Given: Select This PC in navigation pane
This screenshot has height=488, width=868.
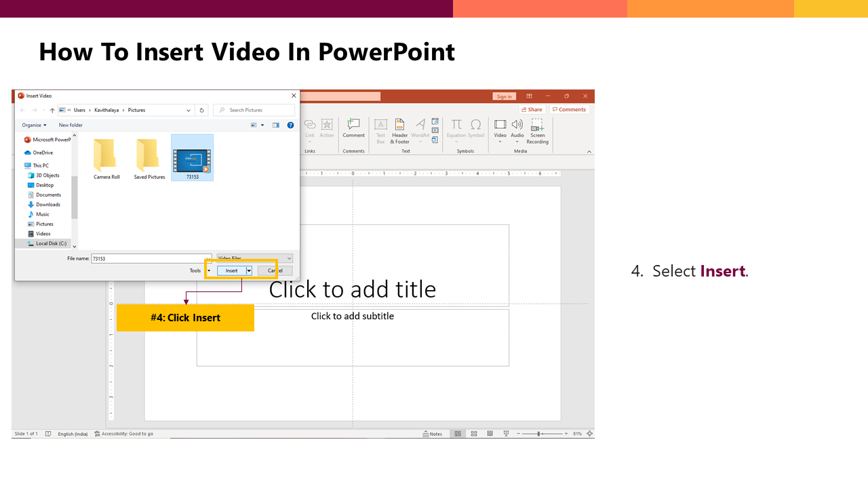Looking at the screenshot, I should pyautogui.click(x=37, y=165).
